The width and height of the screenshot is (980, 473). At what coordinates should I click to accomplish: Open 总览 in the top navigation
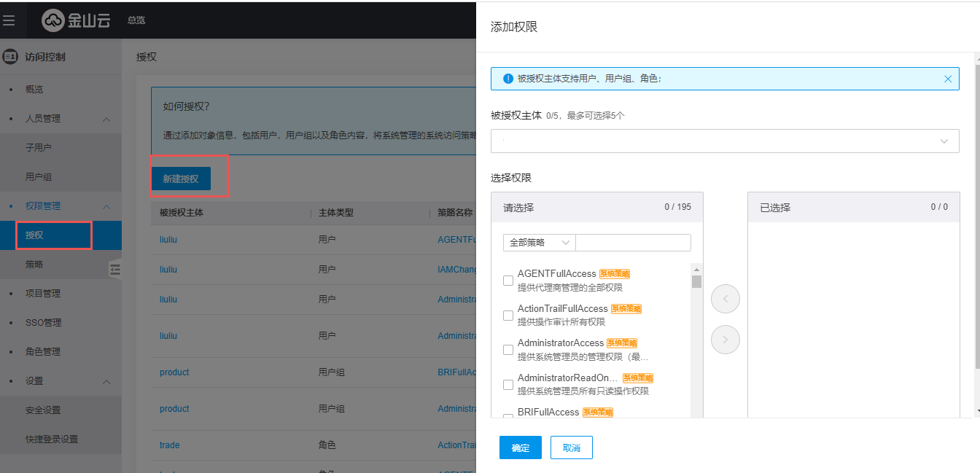coord(136,20)
